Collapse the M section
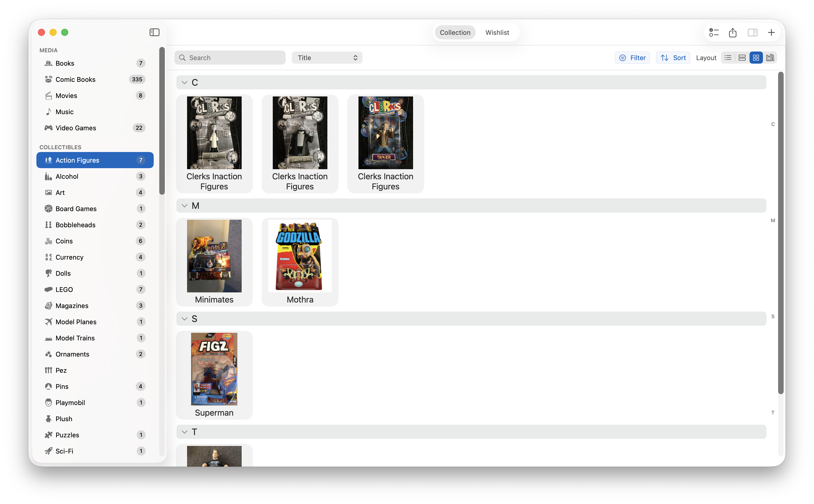This screenshot has width=814, height=504. coord(185,205)
